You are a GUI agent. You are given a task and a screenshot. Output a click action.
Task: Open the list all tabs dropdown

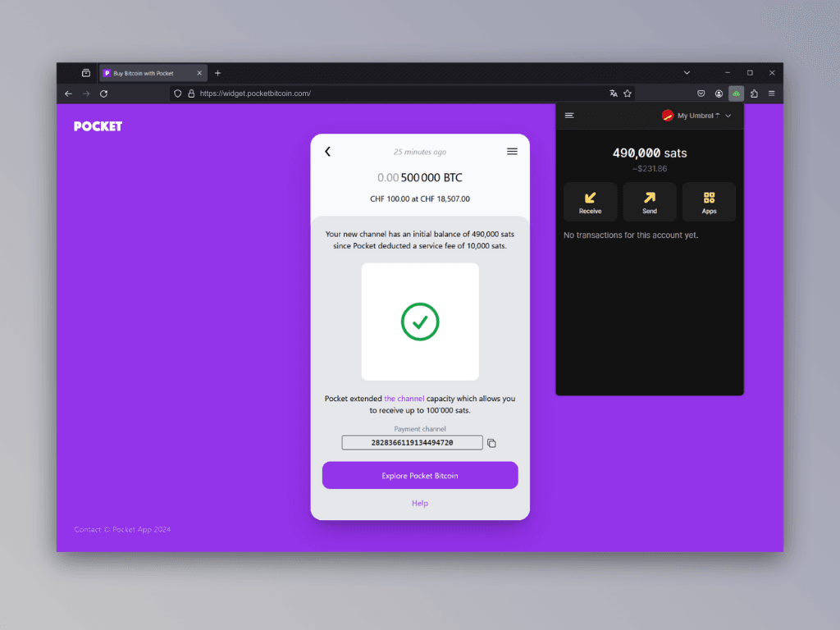(687, 73)
